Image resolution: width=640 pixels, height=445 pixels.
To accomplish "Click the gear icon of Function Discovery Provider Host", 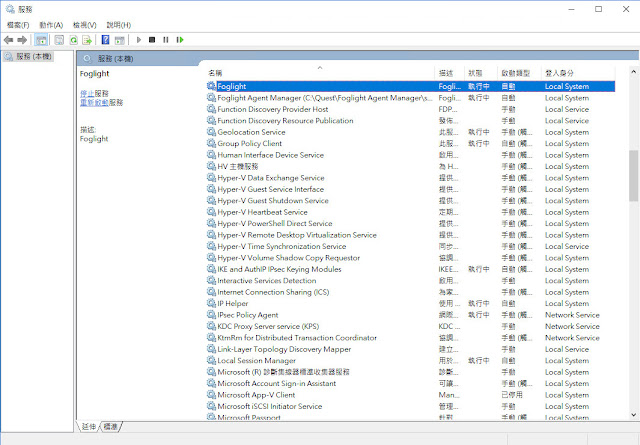I will (211, 109).
